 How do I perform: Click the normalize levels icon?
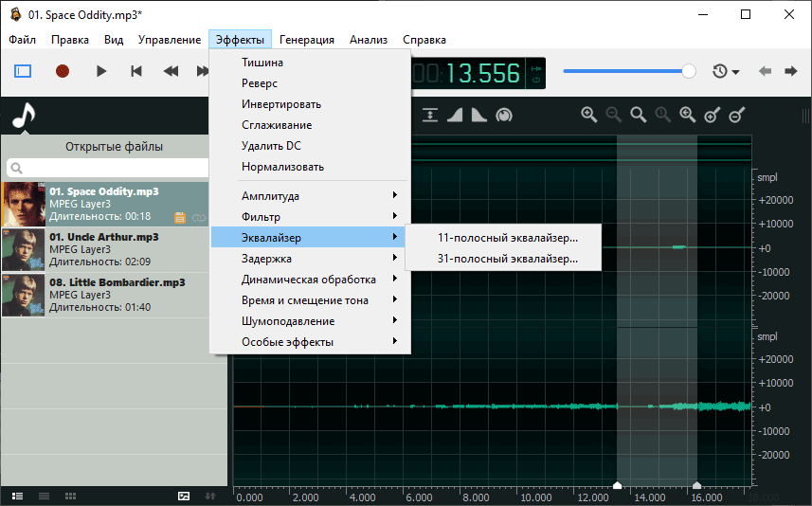tap(430, 115)
